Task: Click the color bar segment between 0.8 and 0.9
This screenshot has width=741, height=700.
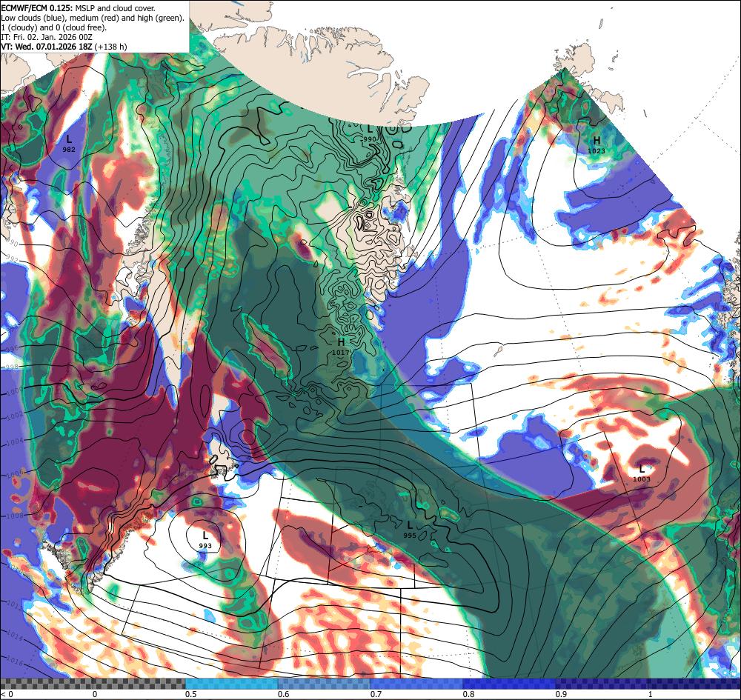Action: click(x=510, y=684)
